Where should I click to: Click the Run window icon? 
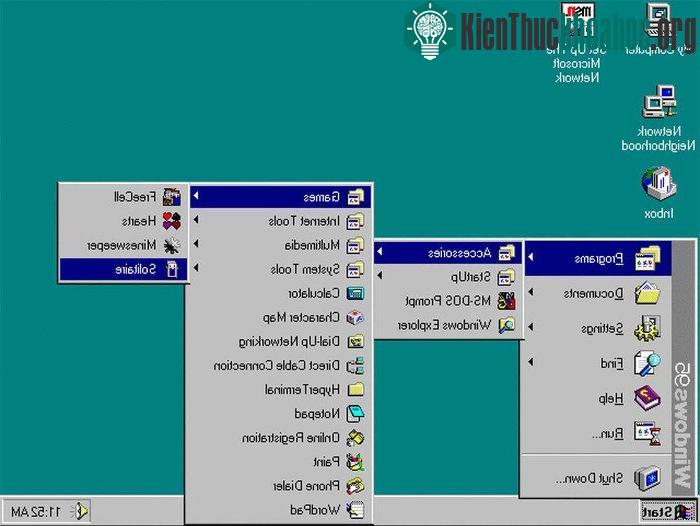647,433
